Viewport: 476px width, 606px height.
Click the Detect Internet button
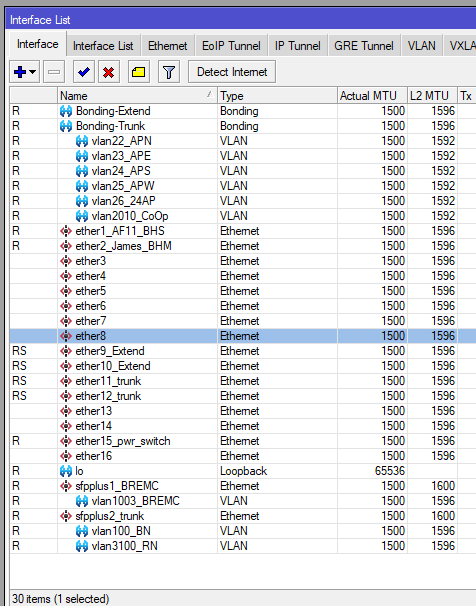pos(232,72)
